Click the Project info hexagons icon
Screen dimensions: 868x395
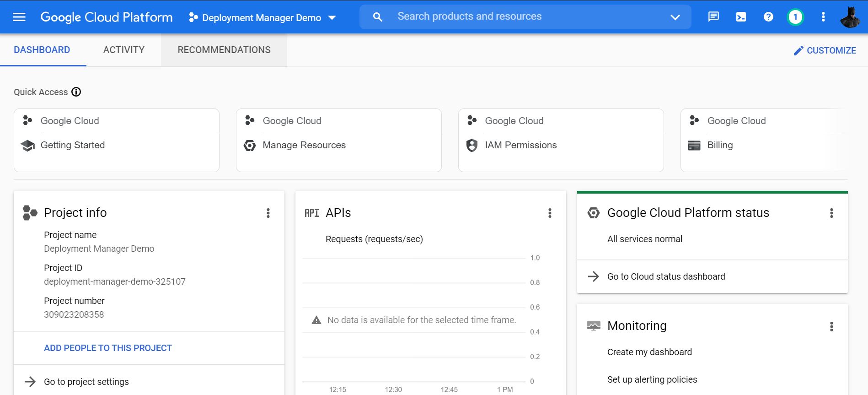30,213
